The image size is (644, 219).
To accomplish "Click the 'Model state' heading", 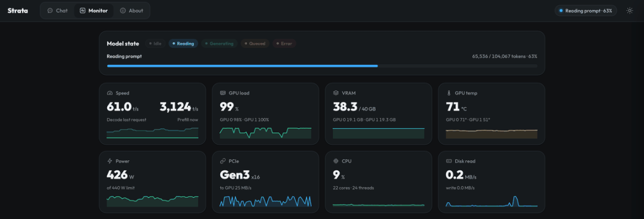I will (123, 43).
